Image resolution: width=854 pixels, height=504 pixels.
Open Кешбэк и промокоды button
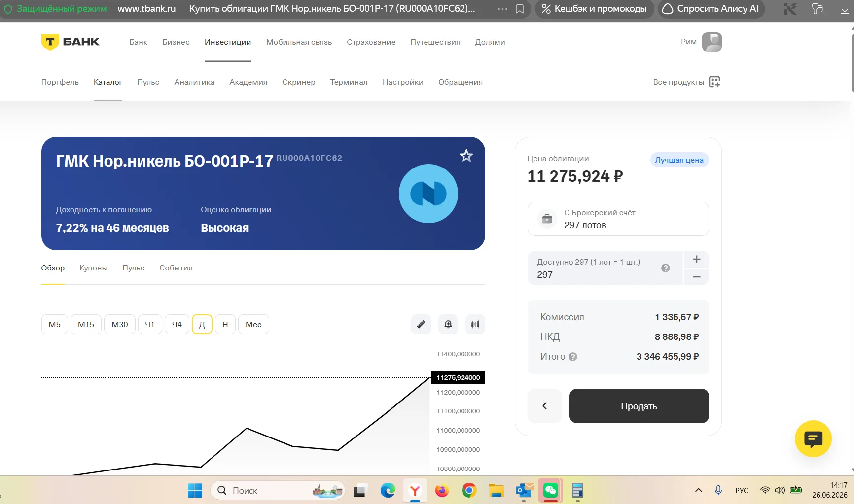coord(594,9)
